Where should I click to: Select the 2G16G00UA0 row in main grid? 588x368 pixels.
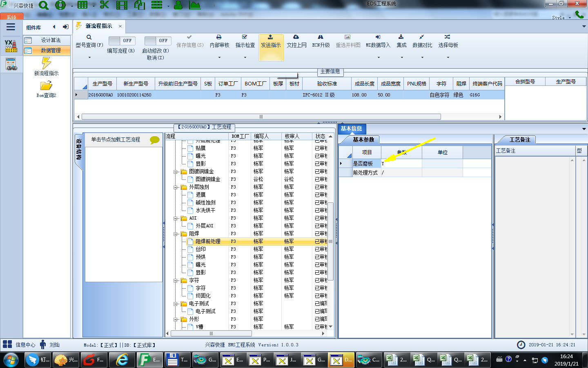pyautogui.click(x=289, y=95)
